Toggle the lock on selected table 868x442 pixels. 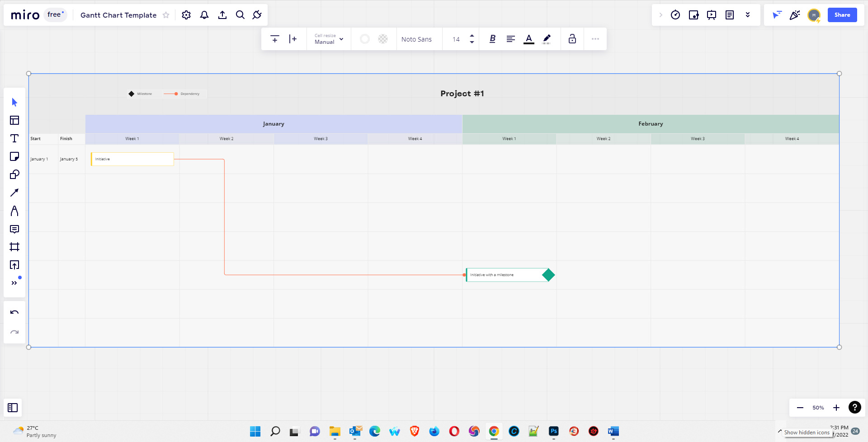tap(572, 39)
